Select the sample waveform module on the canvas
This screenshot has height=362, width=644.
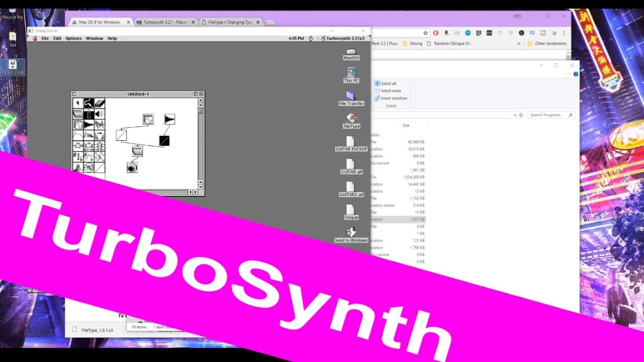[x=170, y=119]
